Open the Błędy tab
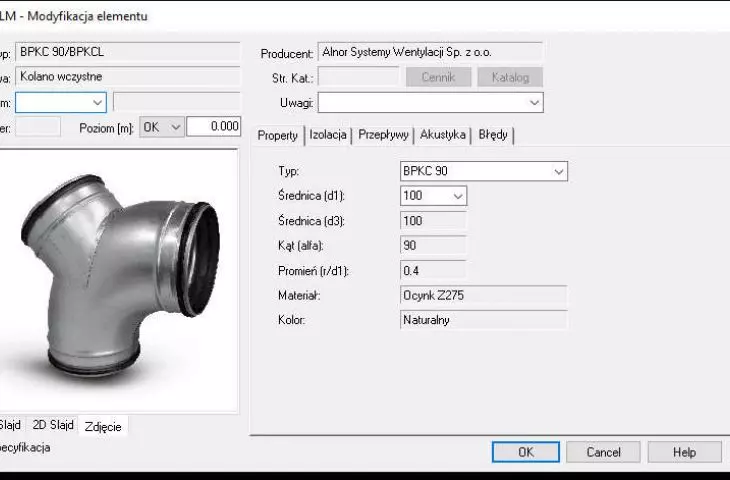Viewport: 730px width, 480px height. click(493, 135)
